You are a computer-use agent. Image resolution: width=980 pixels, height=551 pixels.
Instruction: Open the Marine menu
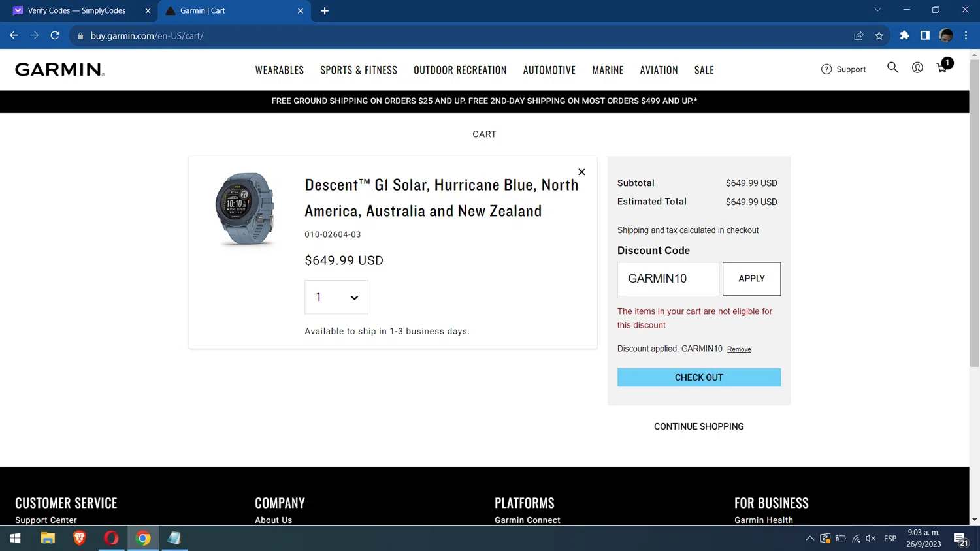coord(608,70)
